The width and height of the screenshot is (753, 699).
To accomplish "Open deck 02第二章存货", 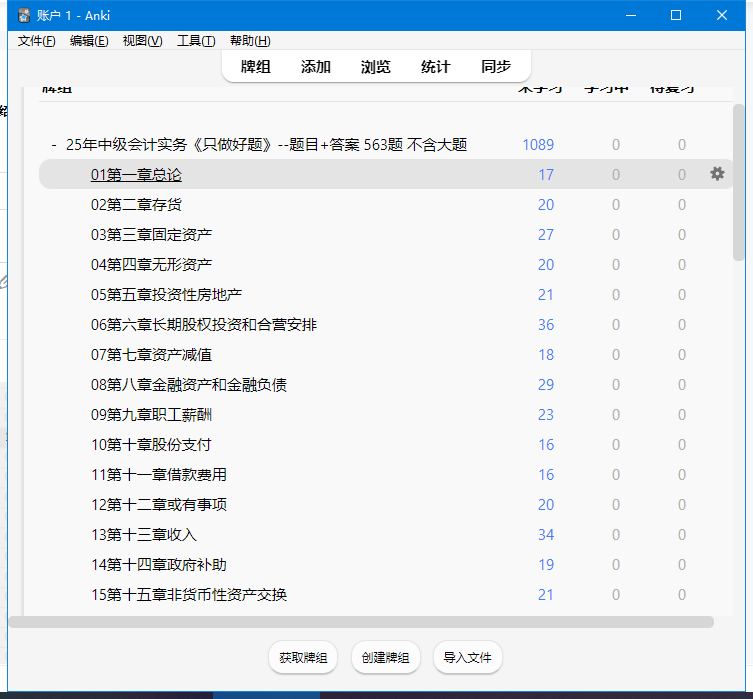I will 136,205.
